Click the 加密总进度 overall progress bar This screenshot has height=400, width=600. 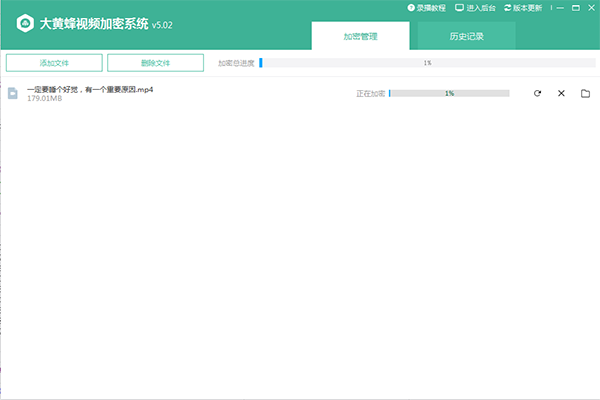click(x=427, y=63)
